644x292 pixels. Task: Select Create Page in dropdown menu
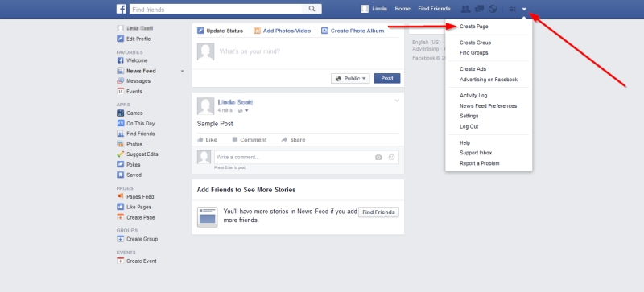[474, 27]
